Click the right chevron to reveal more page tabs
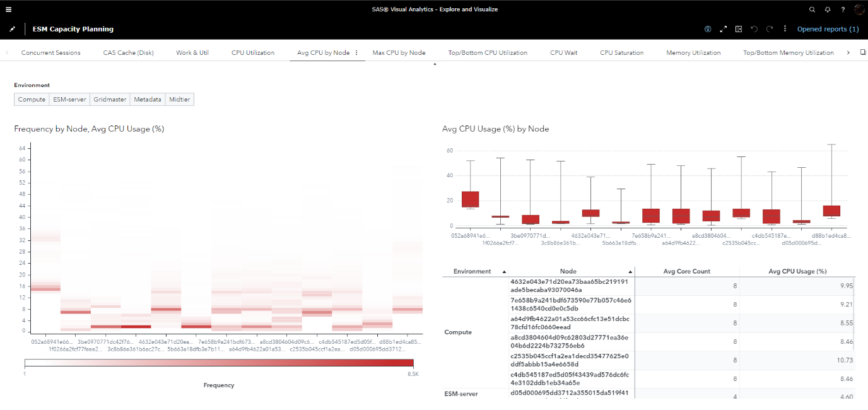 pyautogui.click(x=849, y=53)
